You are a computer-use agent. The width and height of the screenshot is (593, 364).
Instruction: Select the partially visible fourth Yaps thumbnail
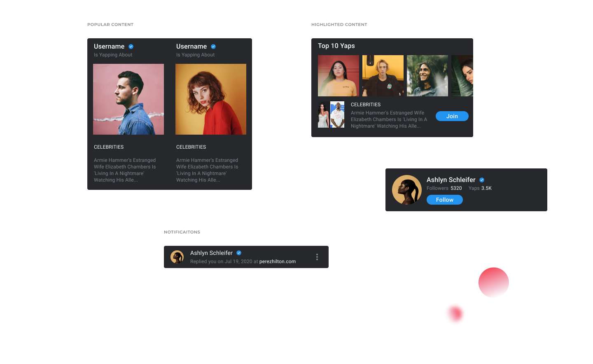[462, 76]
